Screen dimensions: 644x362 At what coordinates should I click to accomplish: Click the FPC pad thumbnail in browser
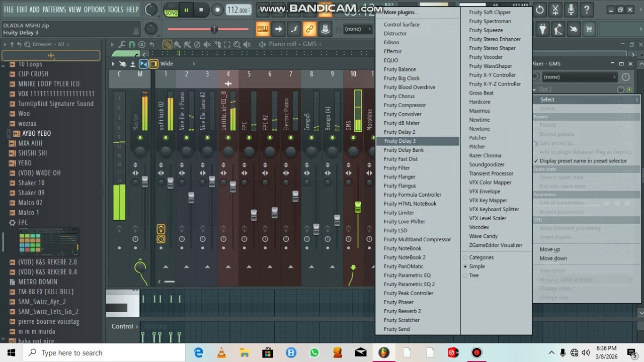tap(49, 243)
